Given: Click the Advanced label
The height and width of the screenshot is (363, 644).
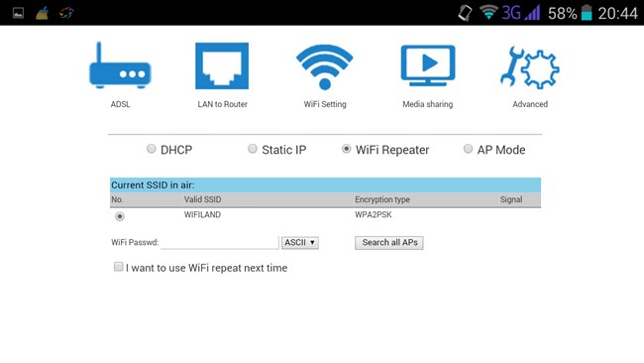Looking at the screenshot, I should (x=530, y=104).
